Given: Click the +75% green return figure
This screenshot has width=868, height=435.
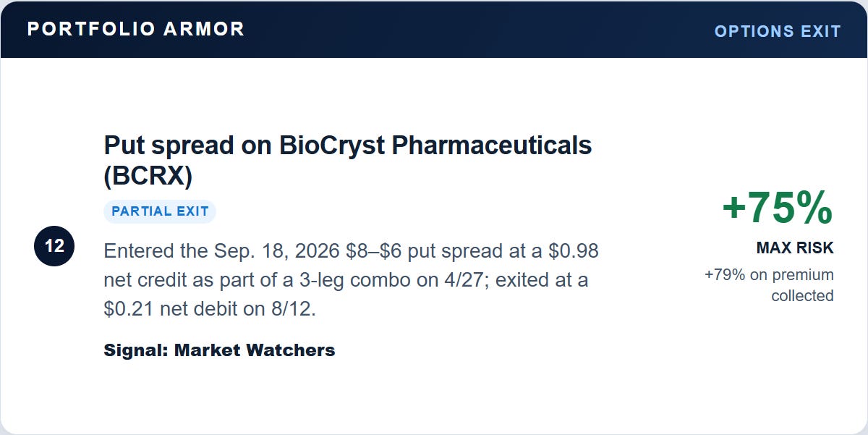Looking at the screenshot, I should (778, 208).
